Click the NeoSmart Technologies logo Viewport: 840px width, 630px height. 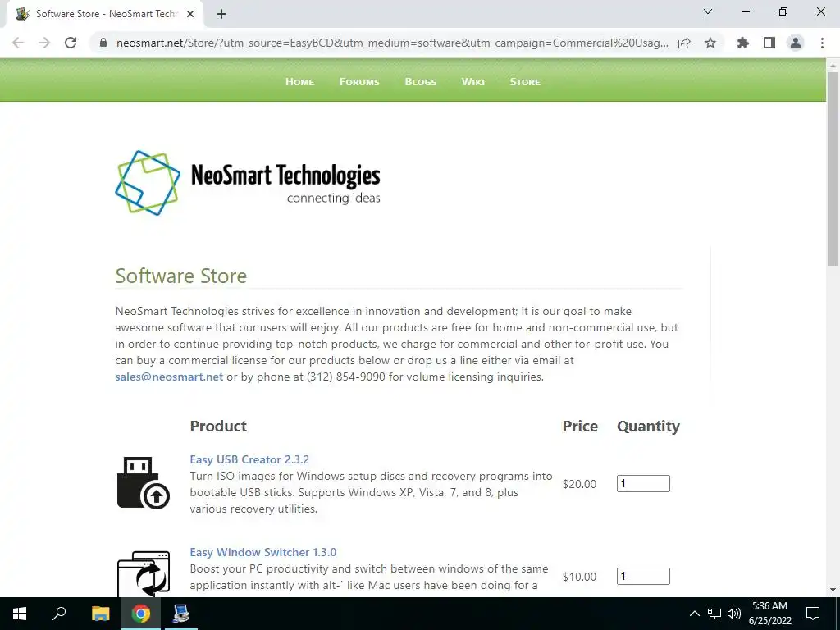248,183
